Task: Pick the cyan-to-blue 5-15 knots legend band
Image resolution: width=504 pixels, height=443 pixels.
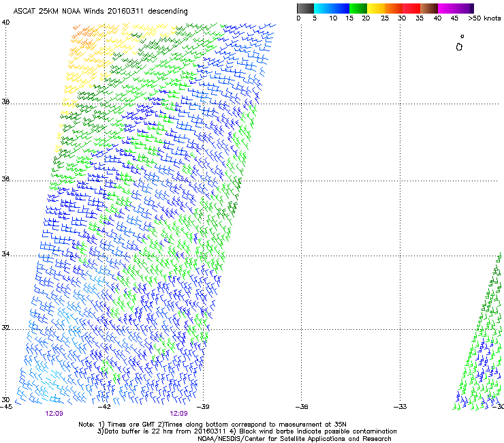Action: click(332, 8)
